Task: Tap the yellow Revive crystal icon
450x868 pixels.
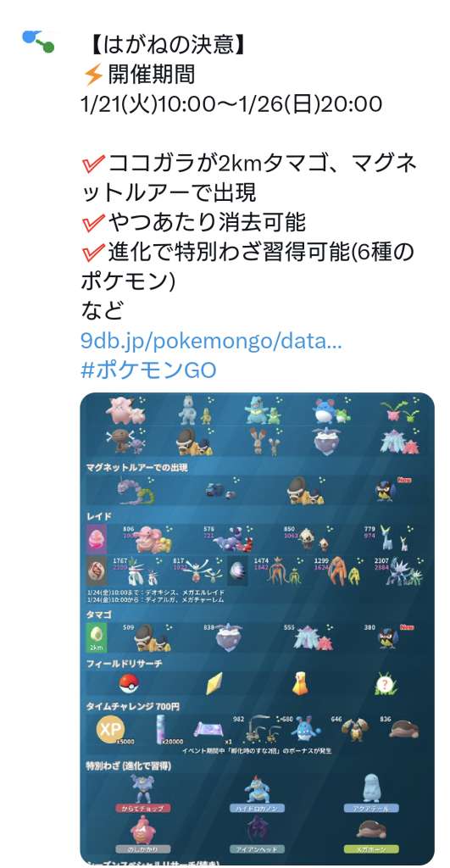Action: pyautogui.click(x=213, y=684)
